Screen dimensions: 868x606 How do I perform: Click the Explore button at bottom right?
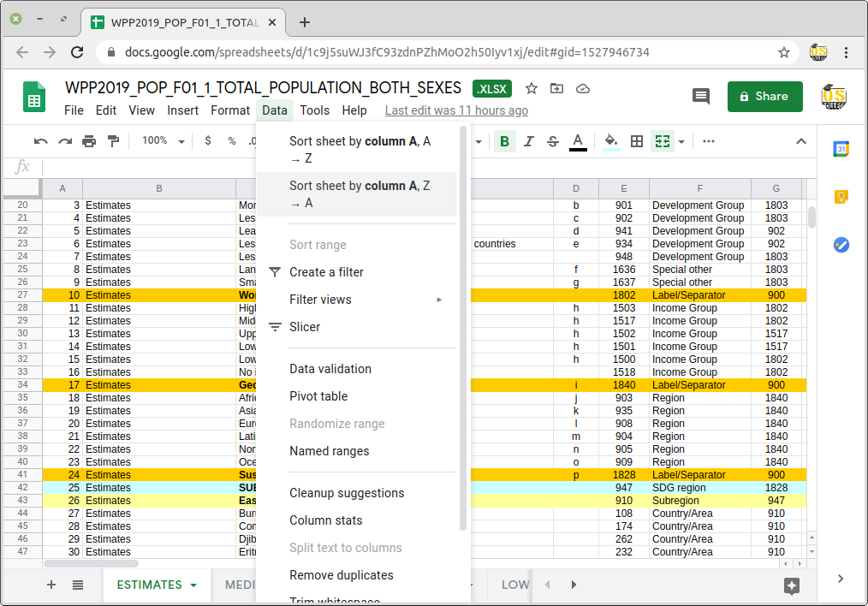tap(792, 585)
